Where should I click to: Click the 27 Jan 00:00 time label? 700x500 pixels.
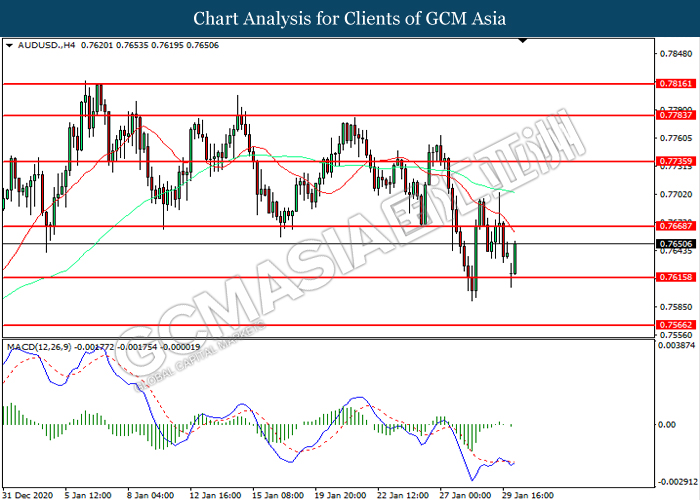coord(466,495)
